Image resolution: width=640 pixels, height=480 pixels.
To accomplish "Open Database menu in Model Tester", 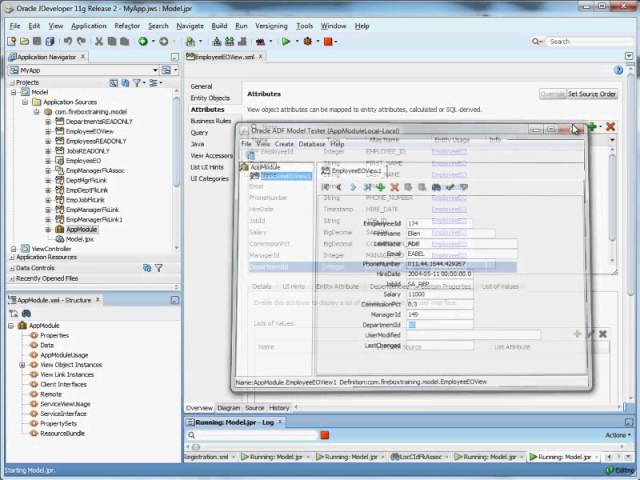I will point(312,144).
